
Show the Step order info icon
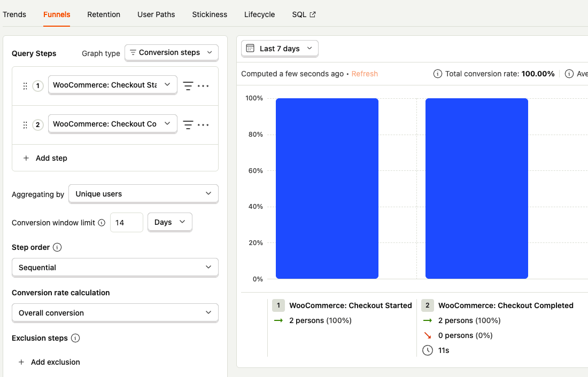coord(57,247)
